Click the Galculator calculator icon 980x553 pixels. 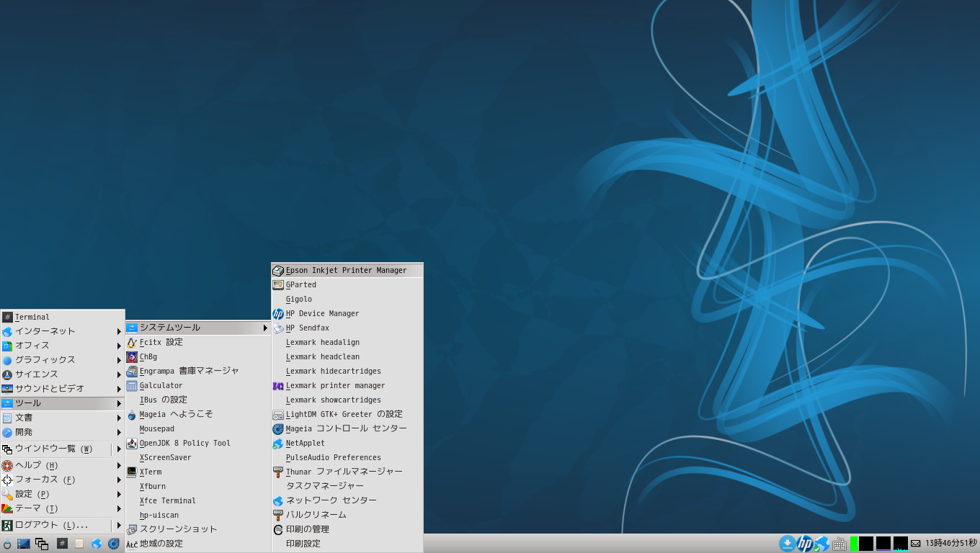tap(132, 385)
